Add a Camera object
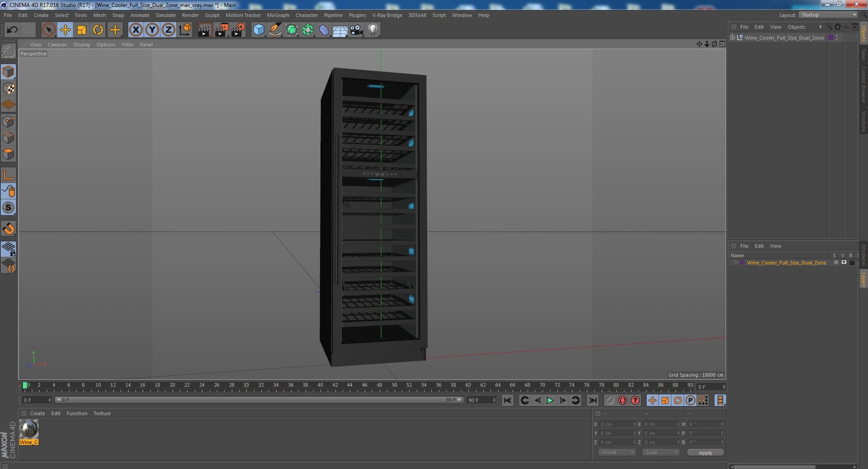 click(x=357, y=30)
